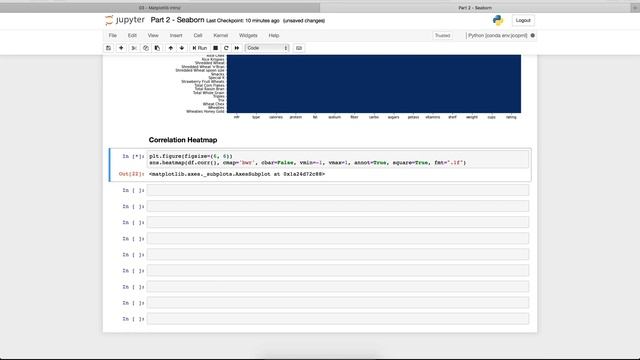Image resolution: width=640 pixels, height=360 pixels.
Task: Click the kernel status indicator circle
Action: tap(533, 36)
